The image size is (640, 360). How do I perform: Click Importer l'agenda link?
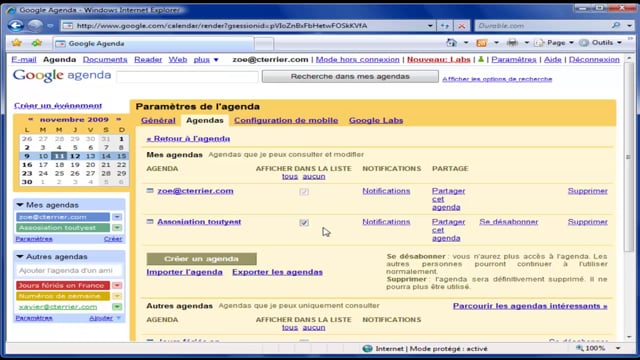coord(184,272)
